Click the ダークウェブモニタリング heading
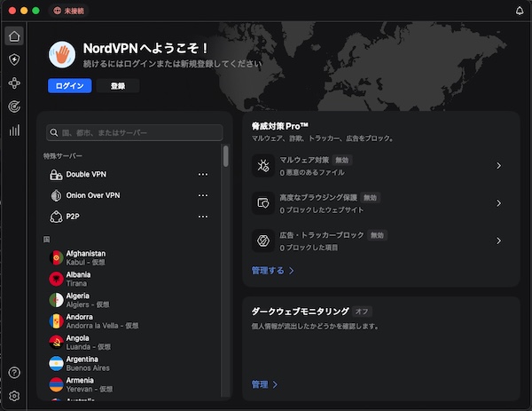This screenshot has width=532, height=411. [301, 312]
